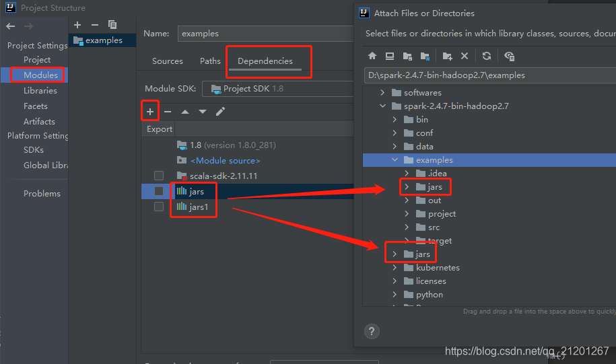The image size is (616, 364).
Task: Switch to the Paths tab
Action: (x=210, y=61)
